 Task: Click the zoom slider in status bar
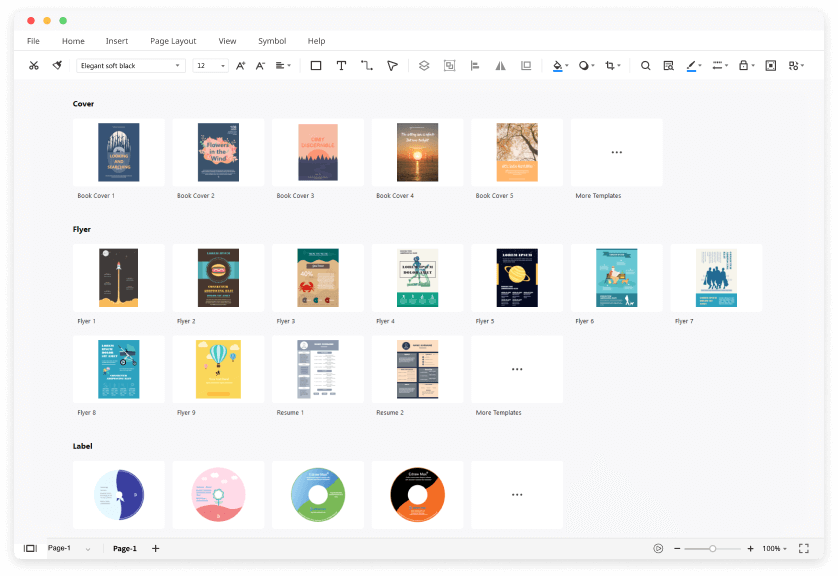[713, 548]
